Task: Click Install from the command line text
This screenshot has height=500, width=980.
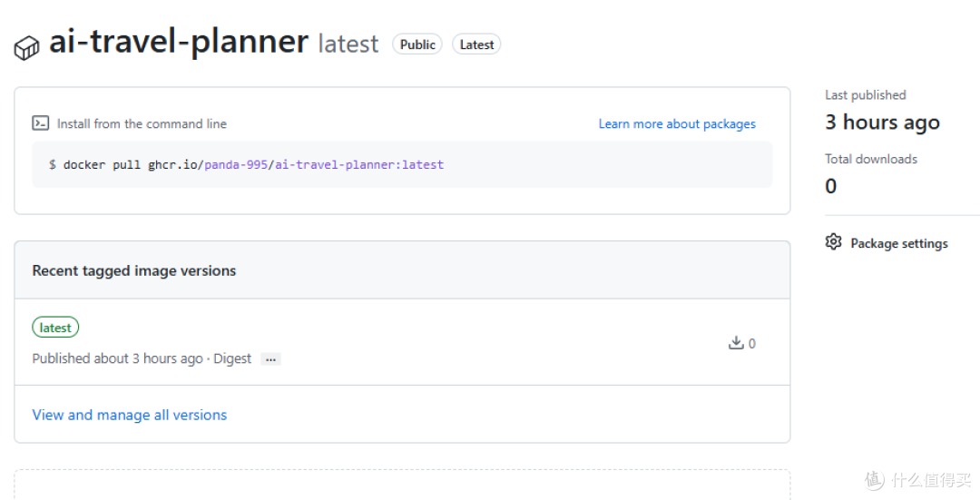Action: coord(142,123)
